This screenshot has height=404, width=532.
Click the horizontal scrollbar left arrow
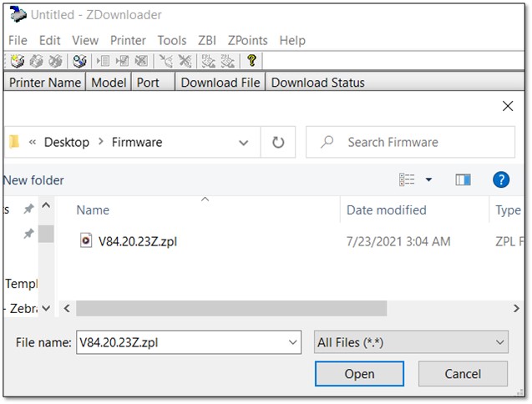(67, 308)
